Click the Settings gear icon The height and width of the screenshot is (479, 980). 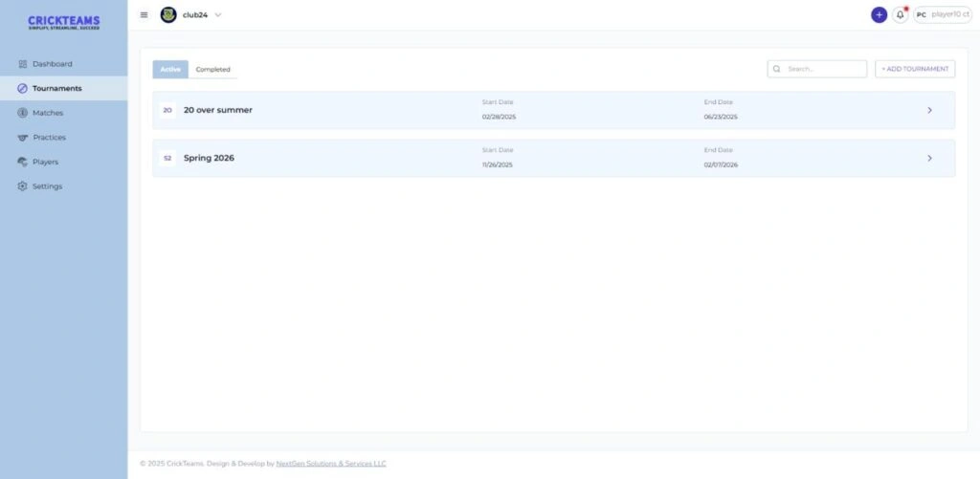(23, 186)
